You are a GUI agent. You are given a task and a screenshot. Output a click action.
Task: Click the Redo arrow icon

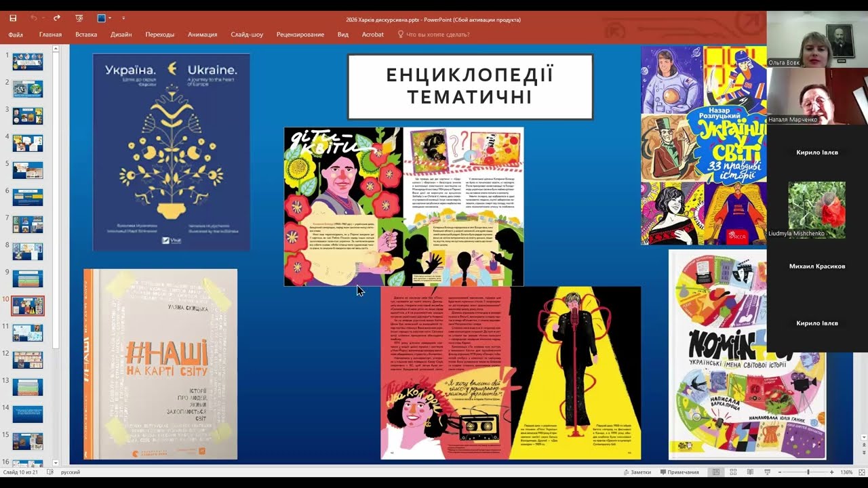click(x=57, y=18)
